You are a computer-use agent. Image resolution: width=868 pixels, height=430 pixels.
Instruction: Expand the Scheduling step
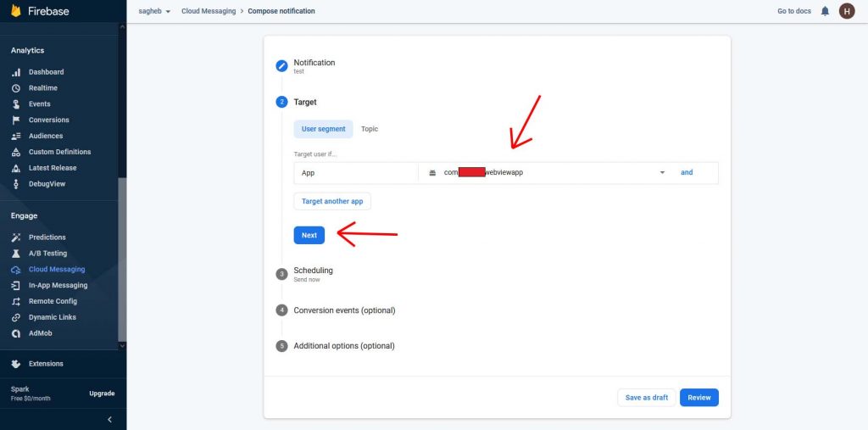[314, 271]
